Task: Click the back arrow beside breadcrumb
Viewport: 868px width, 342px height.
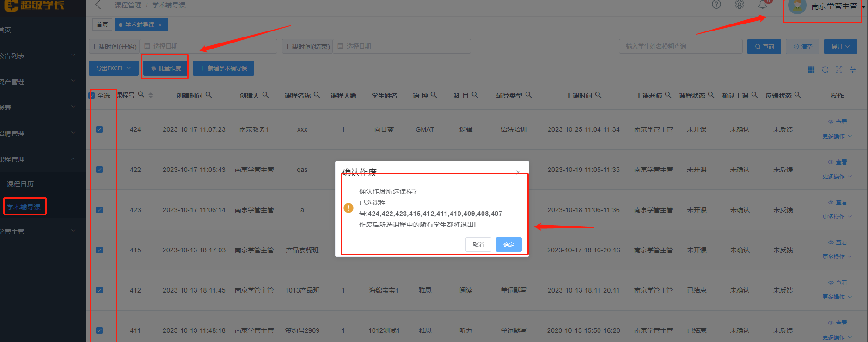Action: [x=98, y=5]
